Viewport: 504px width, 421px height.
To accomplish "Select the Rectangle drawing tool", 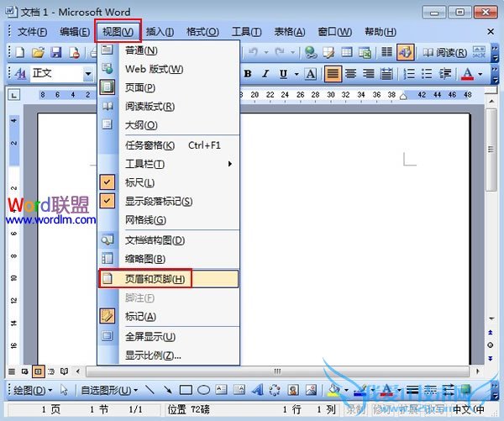I will [x=186, y=390].
